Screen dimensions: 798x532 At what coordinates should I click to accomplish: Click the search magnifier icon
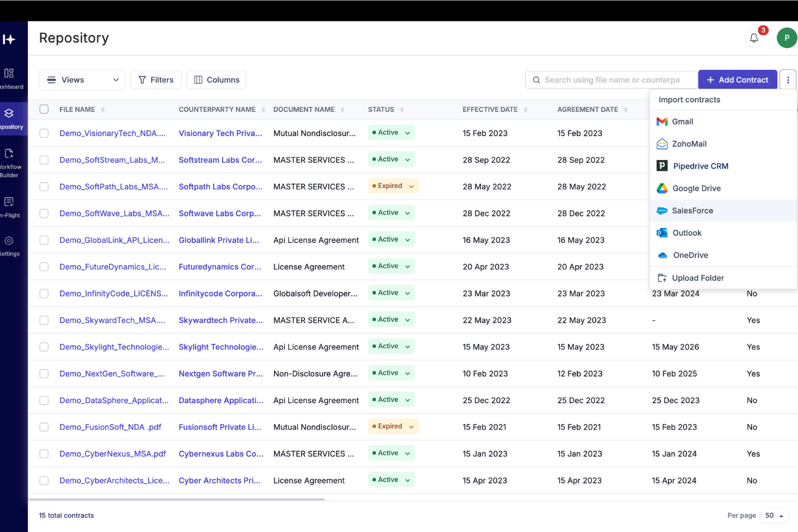click(x=536, y=80)
